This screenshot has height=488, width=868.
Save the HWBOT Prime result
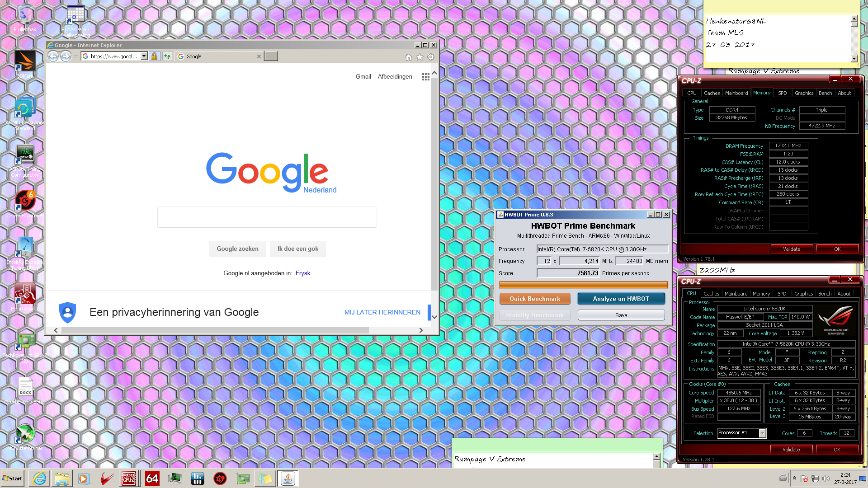coord(621,315)
